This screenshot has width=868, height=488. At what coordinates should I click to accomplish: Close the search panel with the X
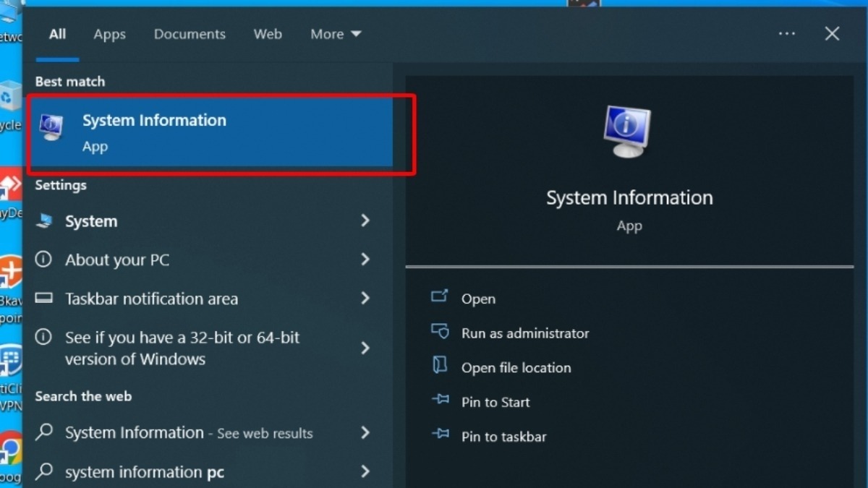[833, 34]
